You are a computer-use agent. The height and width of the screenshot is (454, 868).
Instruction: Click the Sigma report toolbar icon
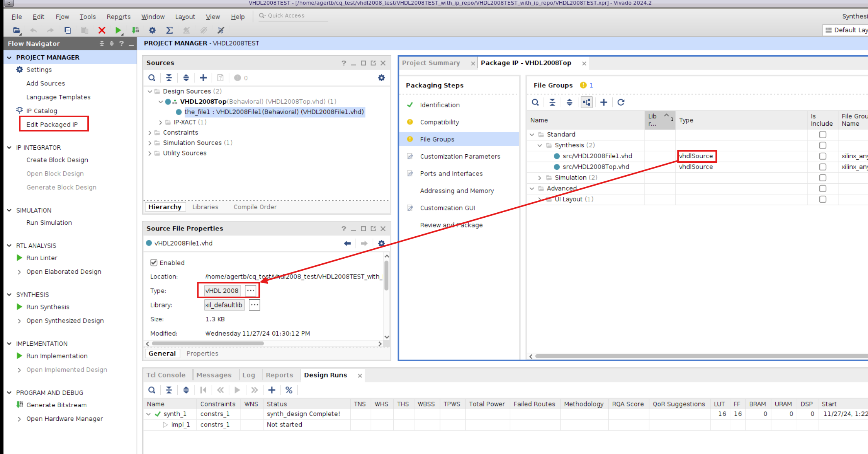pos(169,30)
